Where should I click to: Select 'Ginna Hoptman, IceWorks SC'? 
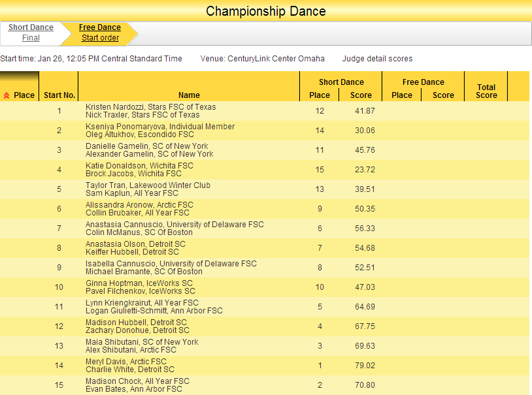pyautogui.click(x=139, y=283)
